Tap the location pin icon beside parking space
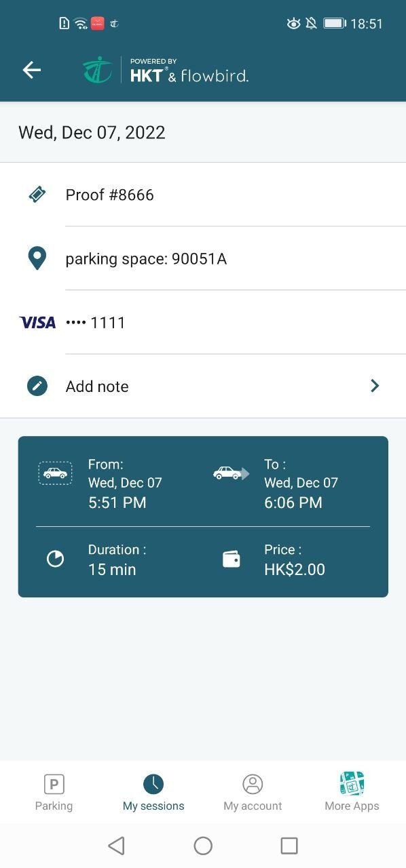406x868 pixels. pos(37,258)
